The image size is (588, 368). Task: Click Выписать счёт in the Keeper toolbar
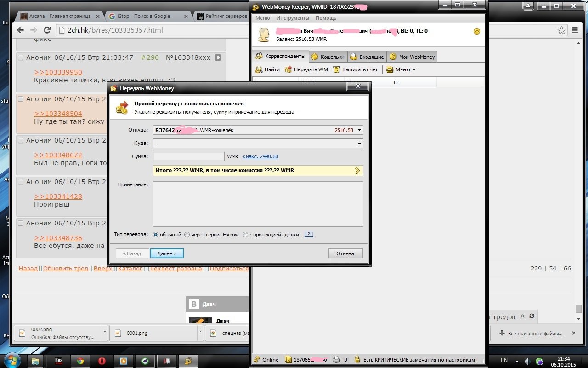click(355, 69)
